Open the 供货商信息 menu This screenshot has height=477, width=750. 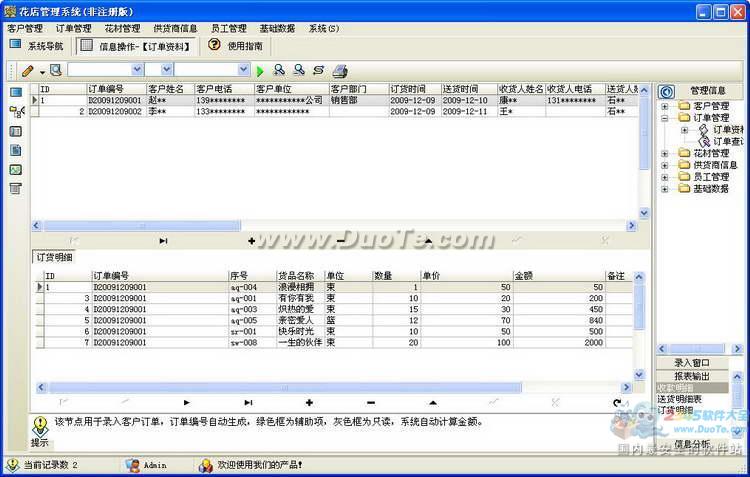(x=176, y=29)
